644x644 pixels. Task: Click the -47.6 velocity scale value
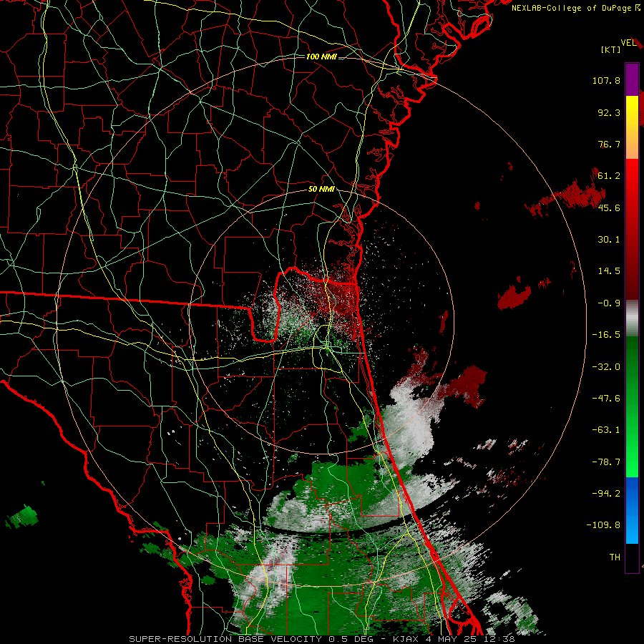coord(606,398)
